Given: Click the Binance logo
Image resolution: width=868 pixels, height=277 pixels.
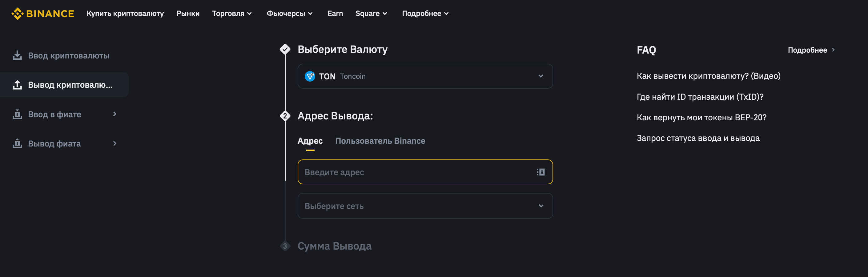Looking at the screenshot, I should tap(42, 14).
